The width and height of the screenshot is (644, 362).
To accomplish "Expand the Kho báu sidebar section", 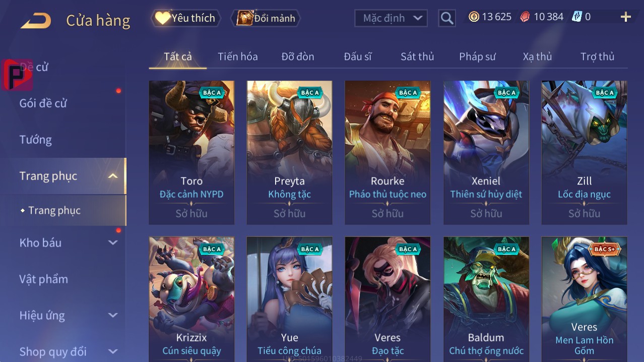I will (113, 243).
